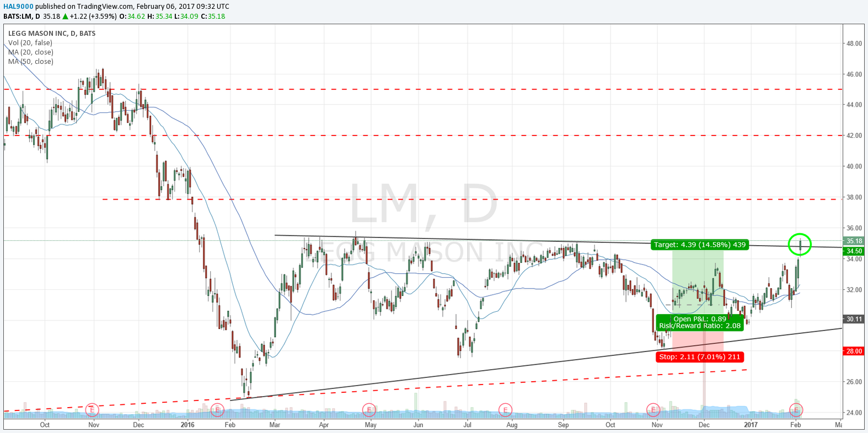Click the earnings marker above Feb 2017
This screenshot has width=868, height=433.
(x=796, y=409)
